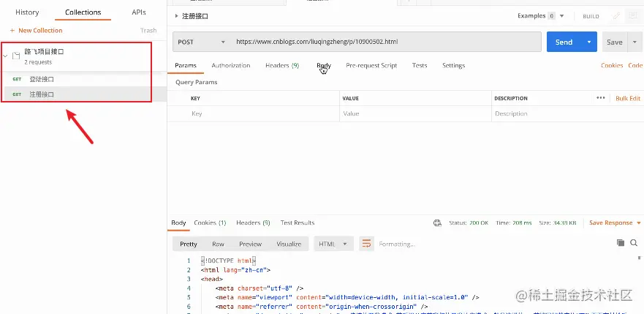Open the Test Results tab

click(x=298, y=223)
